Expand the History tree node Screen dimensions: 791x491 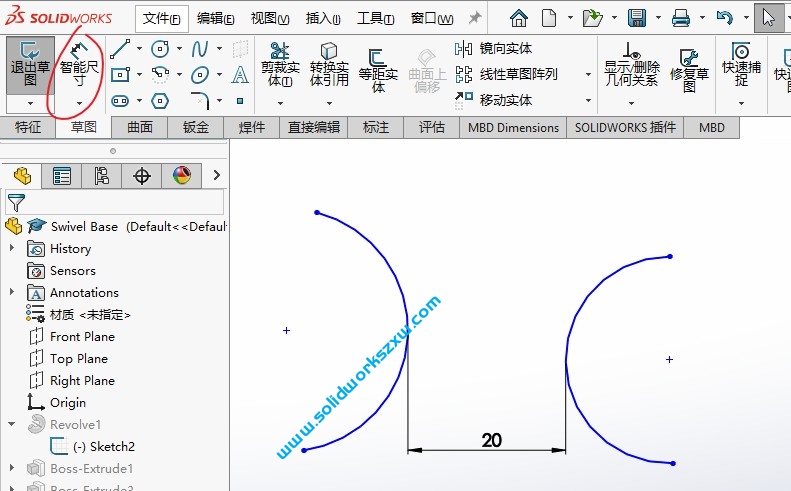(12, 249)
